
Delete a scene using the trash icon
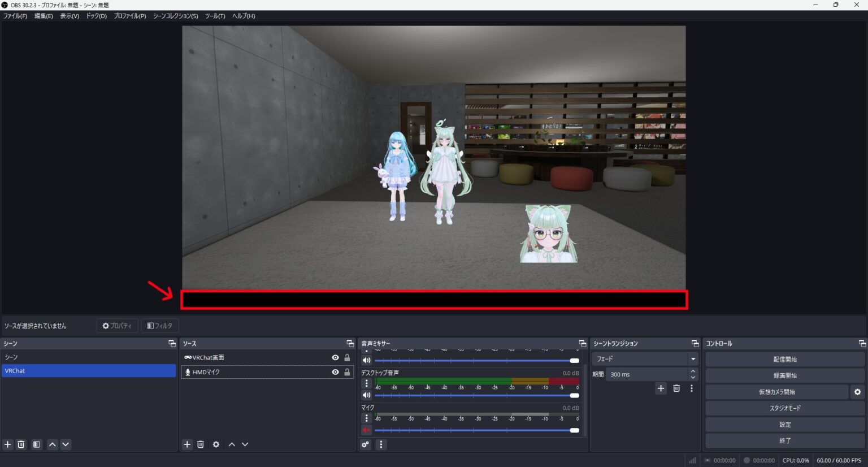click(21, 444)
